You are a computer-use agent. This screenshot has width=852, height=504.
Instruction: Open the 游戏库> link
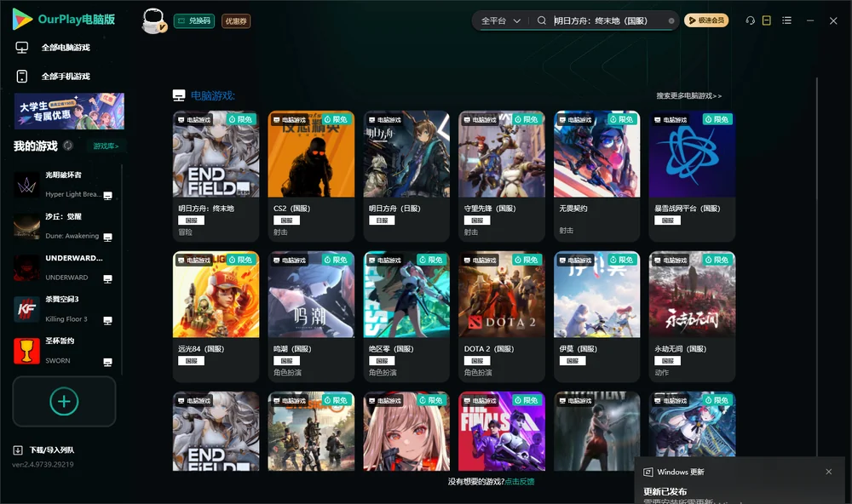click(106, 146)
